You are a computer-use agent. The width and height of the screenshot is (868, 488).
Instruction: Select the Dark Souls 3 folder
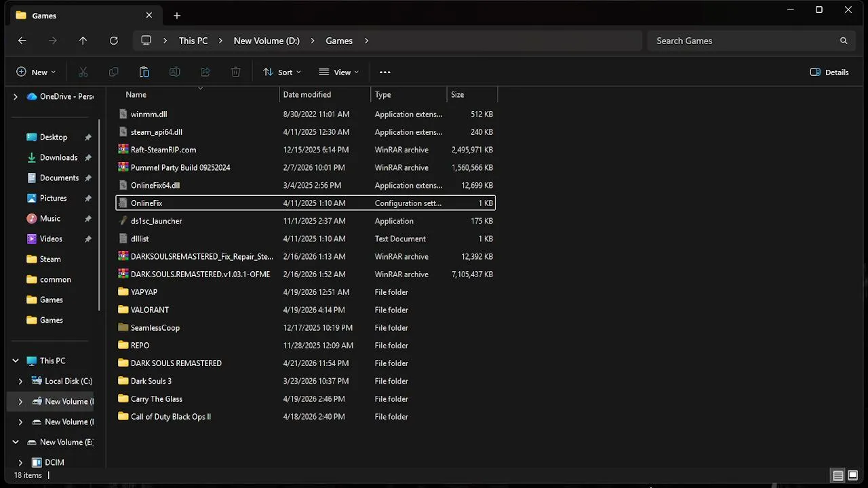(x=305, y=381)
